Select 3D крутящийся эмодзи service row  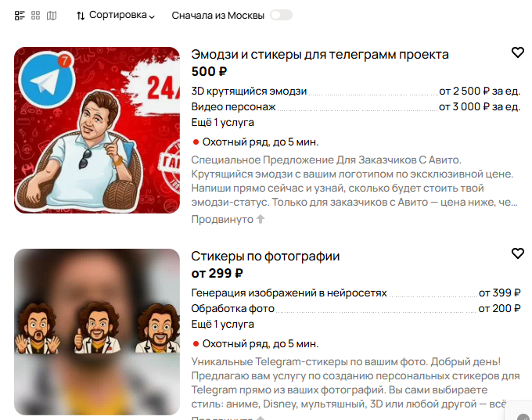click(356, 92)
